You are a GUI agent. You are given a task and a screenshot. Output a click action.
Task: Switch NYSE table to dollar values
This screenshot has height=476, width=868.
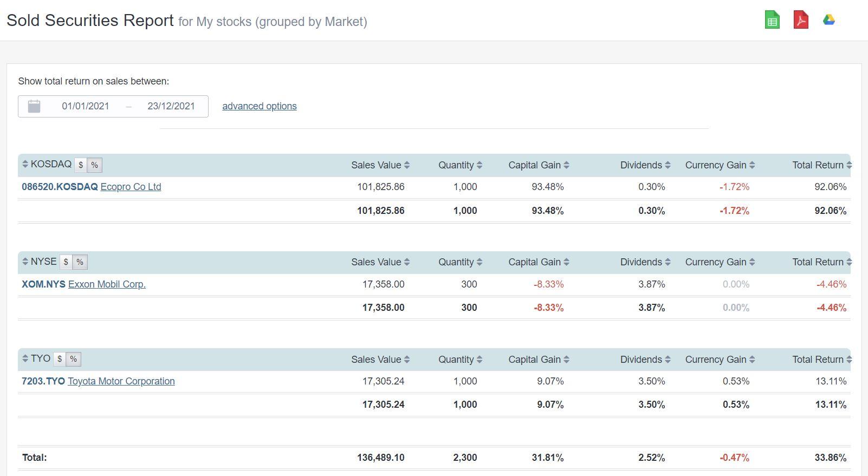point(66,262)
